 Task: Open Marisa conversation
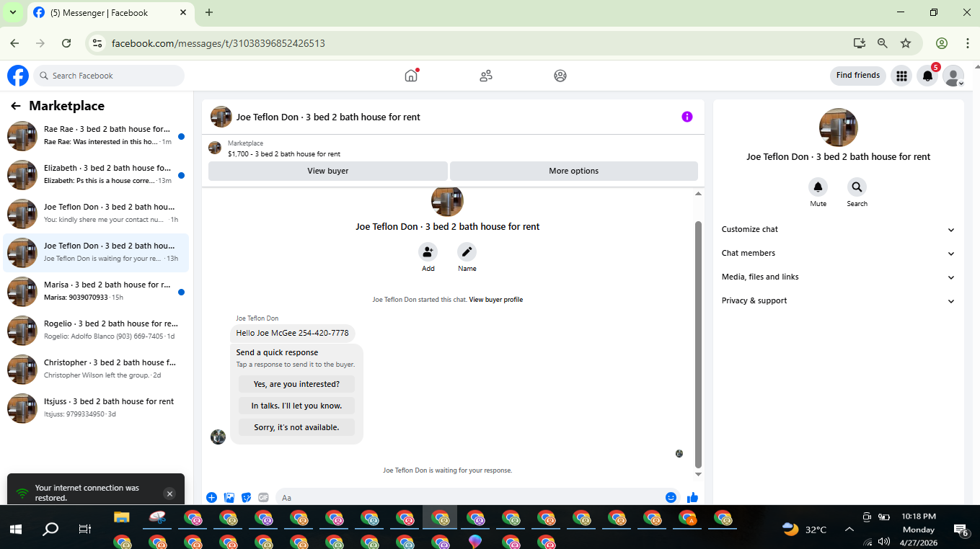(x=97, y=291)
